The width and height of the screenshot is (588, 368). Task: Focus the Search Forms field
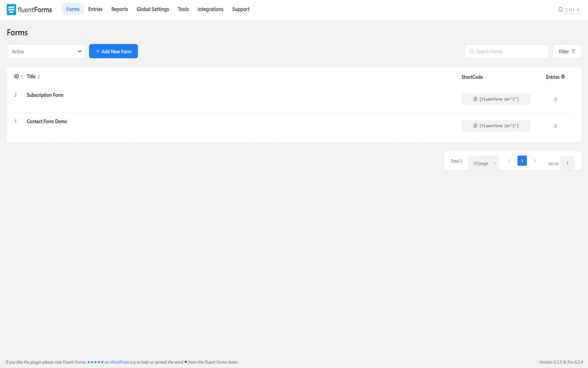(506, 51)
